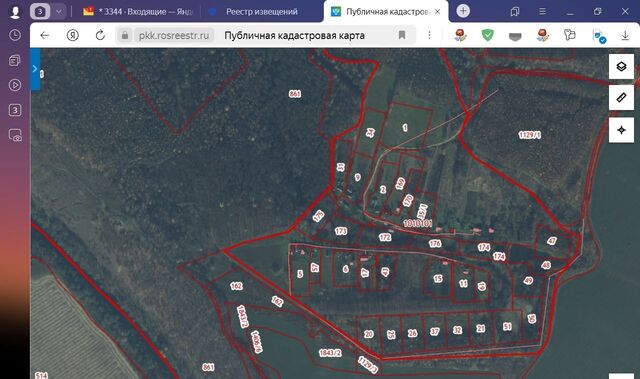Open the green shield protection icon
The width and height of the screenshot is (640, 379).
(487, 35)
